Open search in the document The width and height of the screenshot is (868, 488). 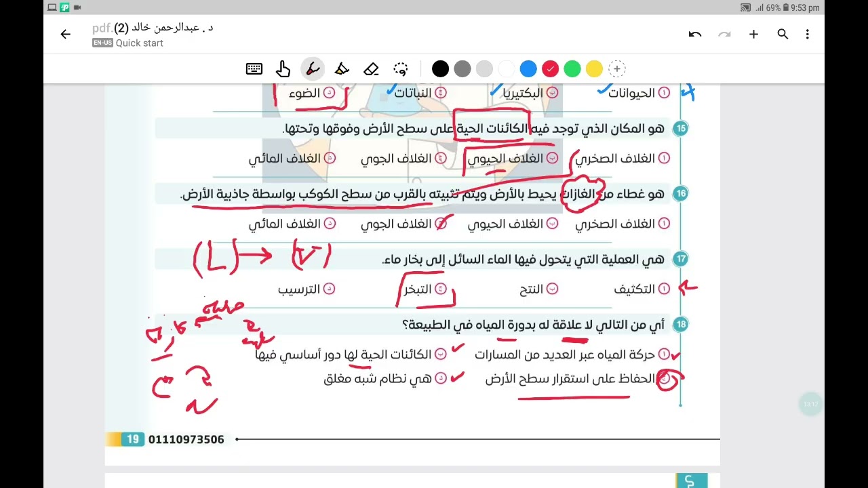point(783,34)
